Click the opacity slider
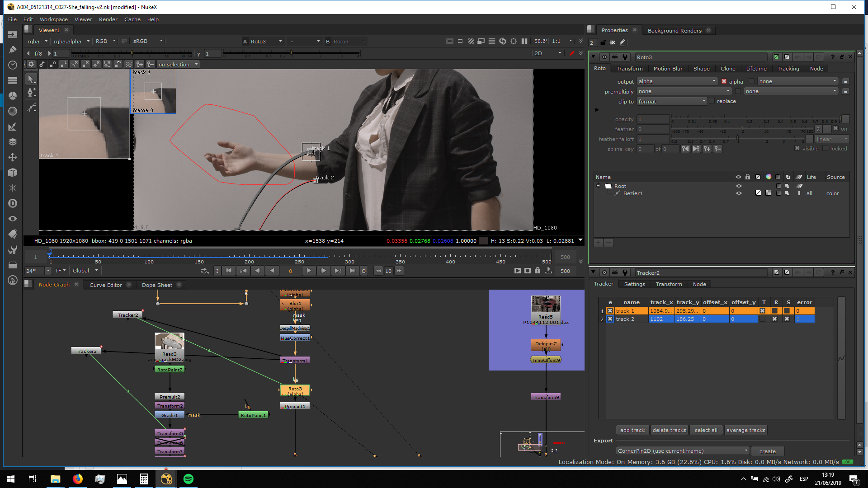868x488 pixels. coord(755,119)
